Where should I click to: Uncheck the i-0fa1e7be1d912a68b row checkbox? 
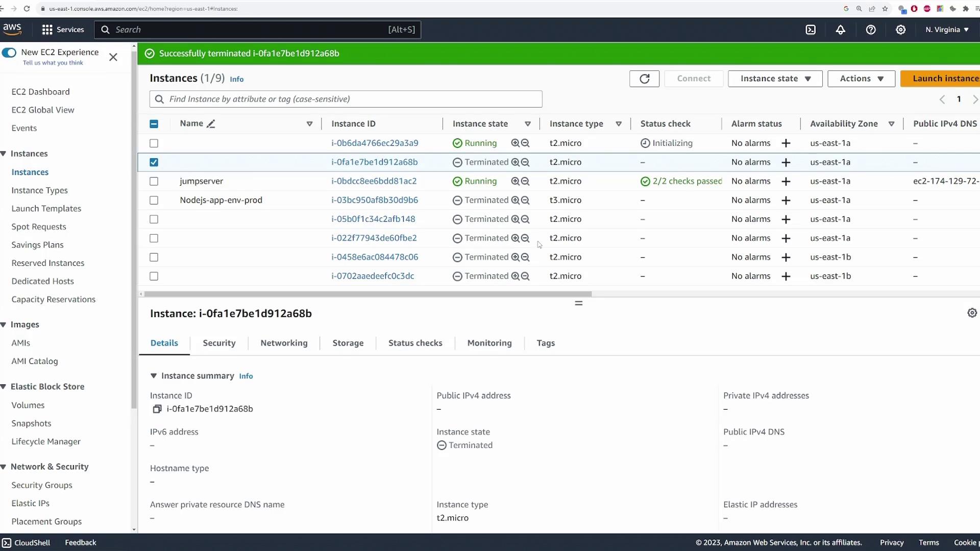tap(154, 162)
